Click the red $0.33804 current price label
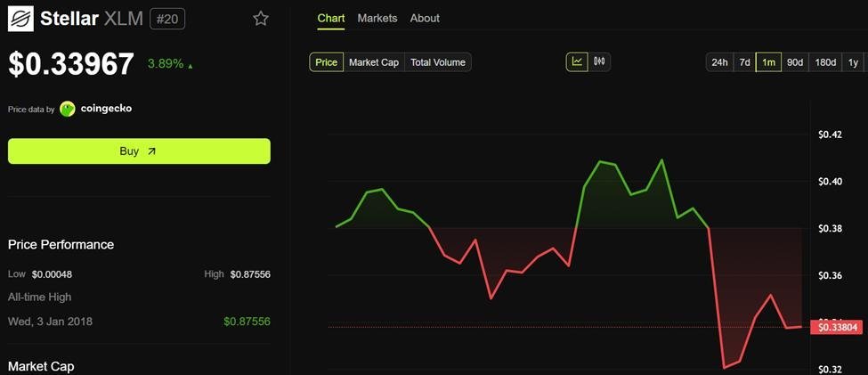The width and height of the screenshot is (868, 375). 836,327
